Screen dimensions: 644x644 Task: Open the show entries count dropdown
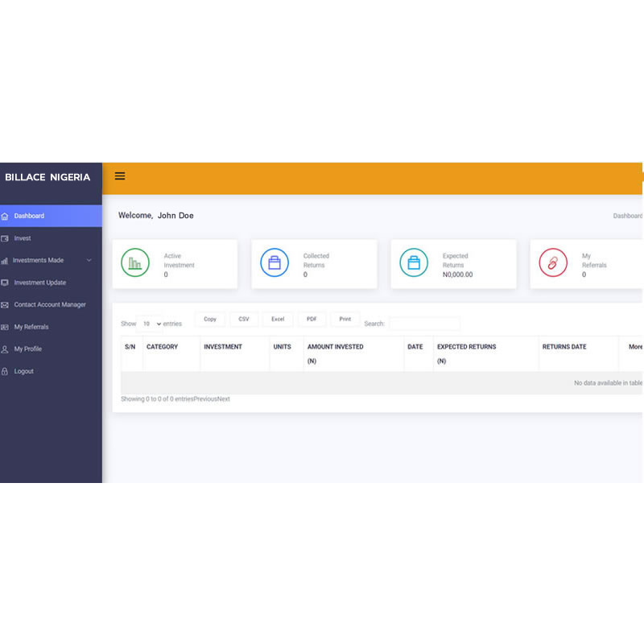150,324
